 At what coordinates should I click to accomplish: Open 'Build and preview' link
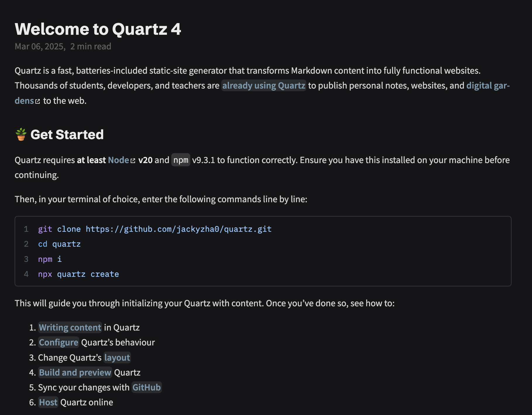coord(75,373)
